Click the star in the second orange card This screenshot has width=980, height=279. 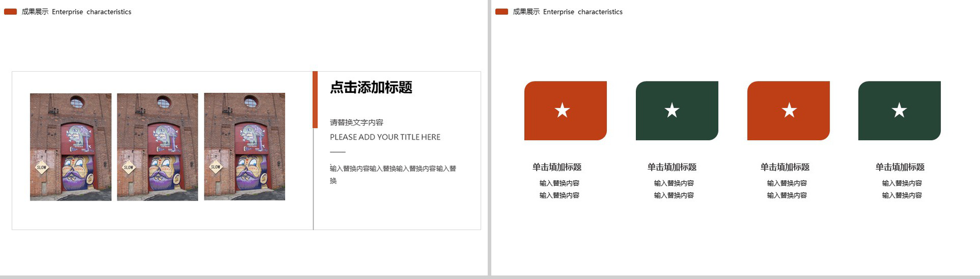[789, 110]
